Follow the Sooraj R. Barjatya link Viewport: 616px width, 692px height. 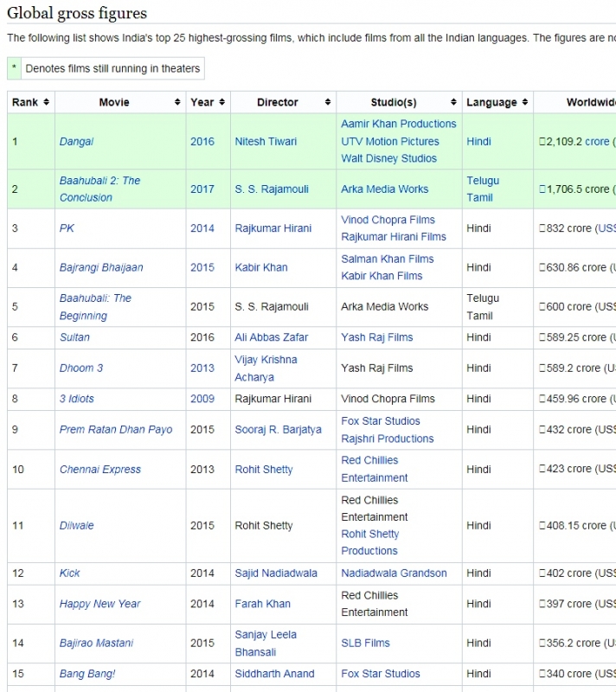(x=278, y=429)
